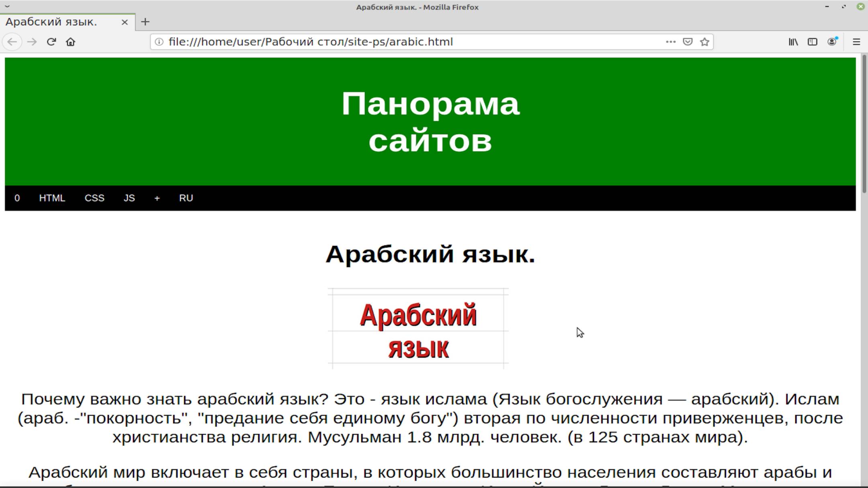This screenshot has width=868, height=488.
Task: Navigate forward using the forward arrow
Action: click(x=32, y=41)
